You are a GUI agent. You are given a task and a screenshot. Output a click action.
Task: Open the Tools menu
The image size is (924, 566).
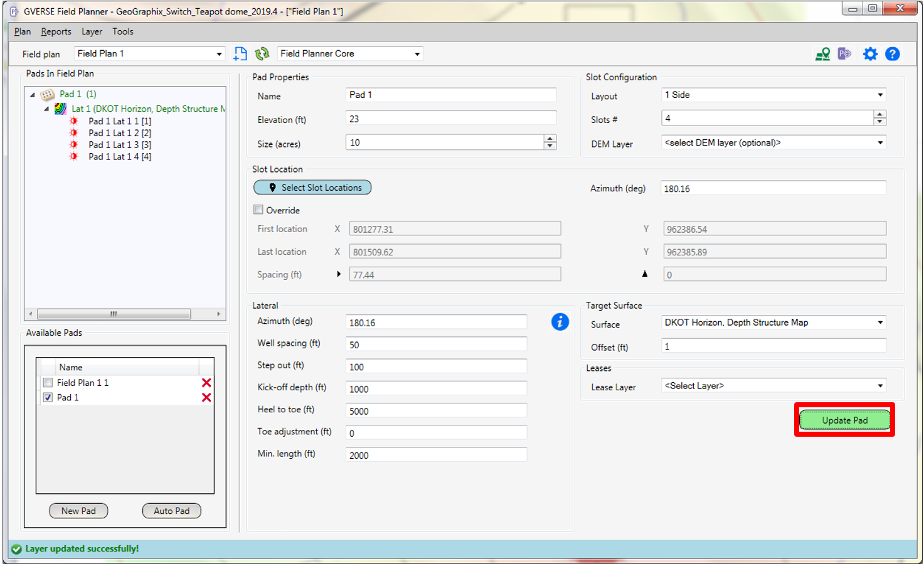[x=123, y=31]
